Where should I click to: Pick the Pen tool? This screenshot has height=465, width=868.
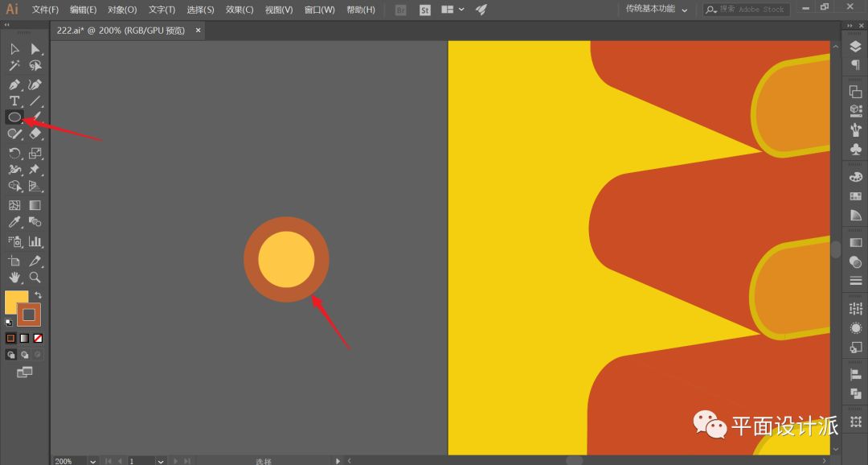click(x=14, y=84)
